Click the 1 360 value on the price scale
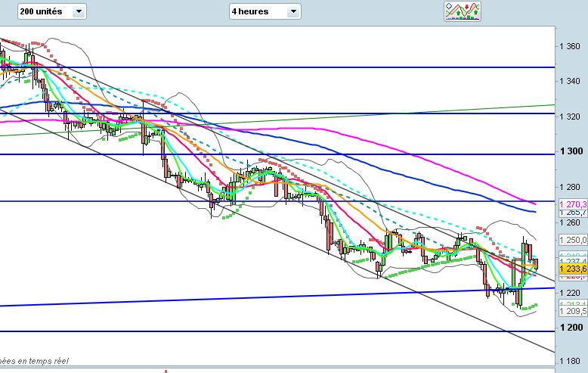The height and width of the screenshot is (373, 588). tap(571, 46)
